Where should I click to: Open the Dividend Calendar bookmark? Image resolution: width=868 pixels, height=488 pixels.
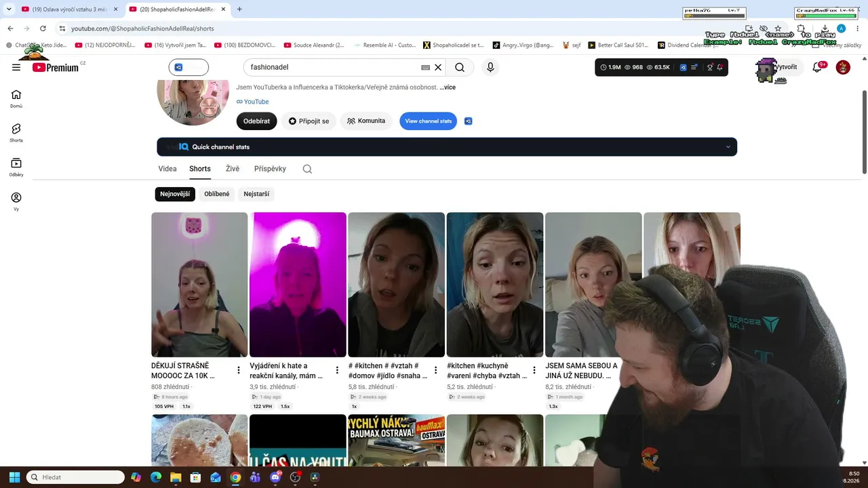point(688,45)
